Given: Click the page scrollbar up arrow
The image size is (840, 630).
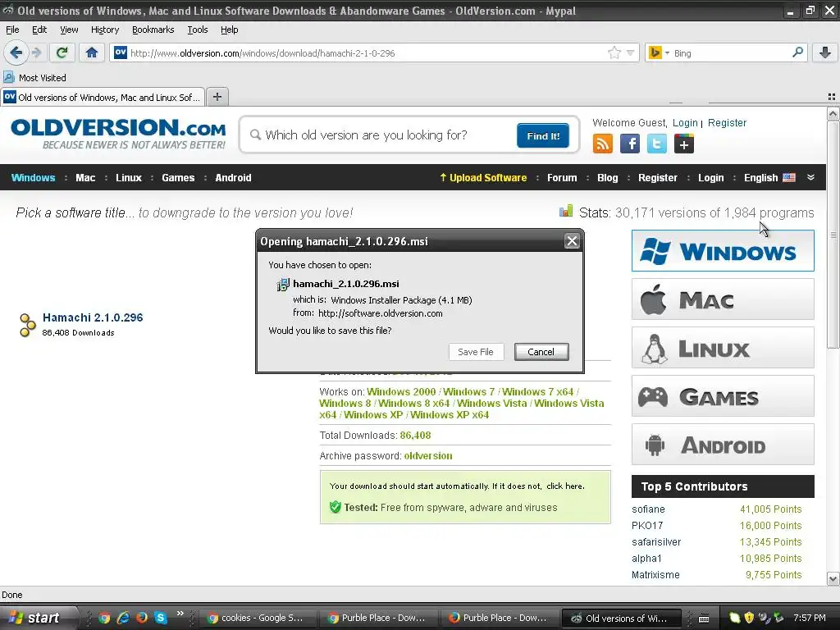Looking at the screenshot, I should (x=833, y=113).
